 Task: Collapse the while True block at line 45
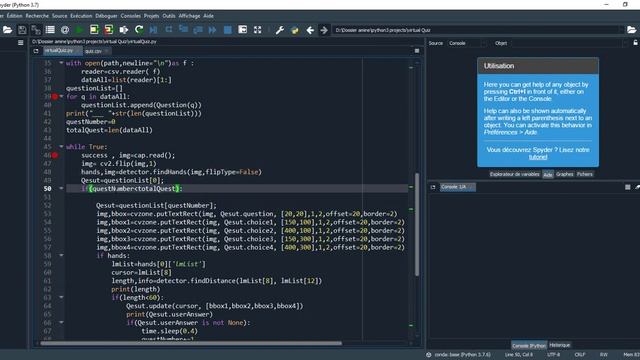[x=61, y=147]
